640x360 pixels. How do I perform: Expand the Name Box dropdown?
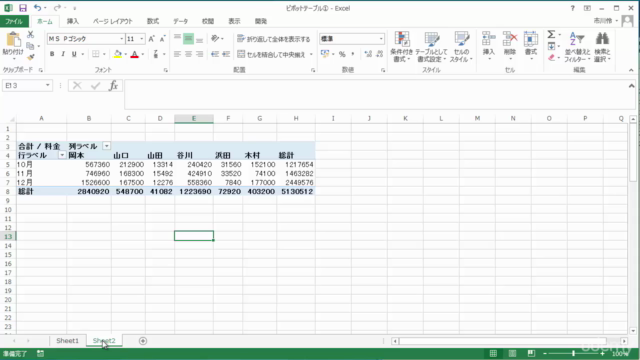tap(48, 85)
